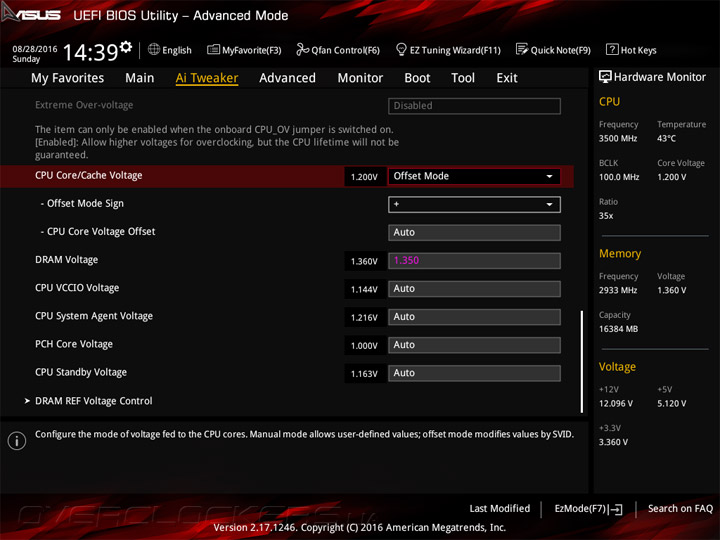This screenshot has width=720, height=540.
Task: Open the Offset Mode Sign dropdown
Action: coord(474,204)
